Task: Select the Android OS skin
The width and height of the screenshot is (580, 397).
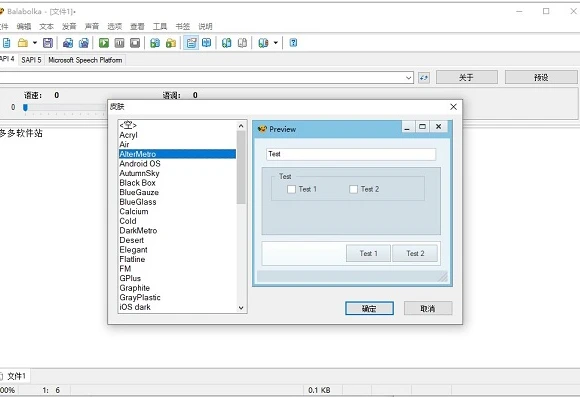Action: (x=177, y=164)
